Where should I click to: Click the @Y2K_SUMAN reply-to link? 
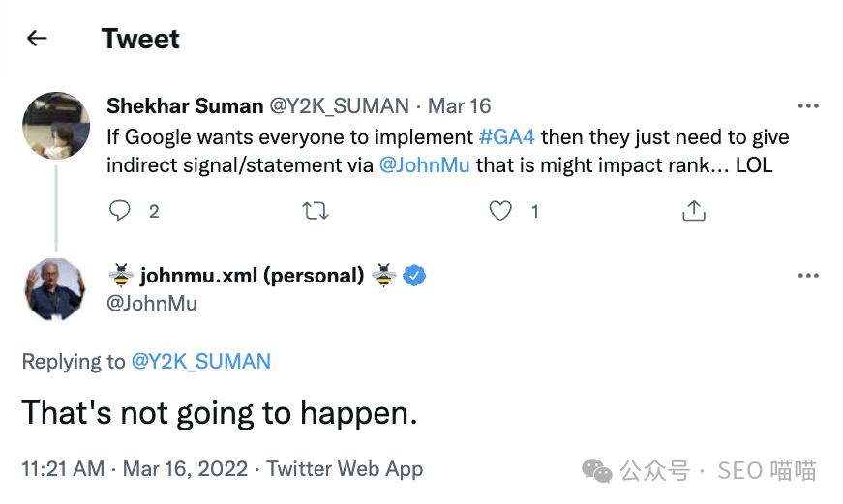click(x=200, y=362)
